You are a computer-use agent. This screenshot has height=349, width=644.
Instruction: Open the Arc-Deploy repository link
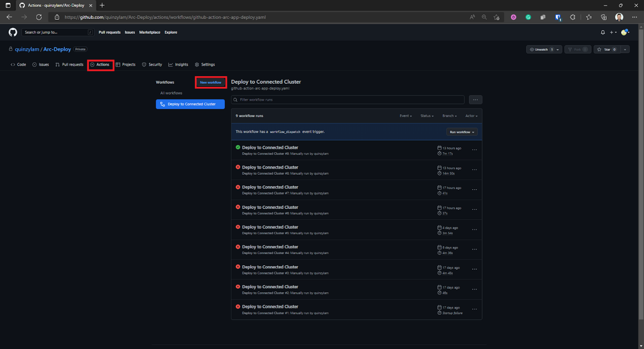click(x=57, y=49)
